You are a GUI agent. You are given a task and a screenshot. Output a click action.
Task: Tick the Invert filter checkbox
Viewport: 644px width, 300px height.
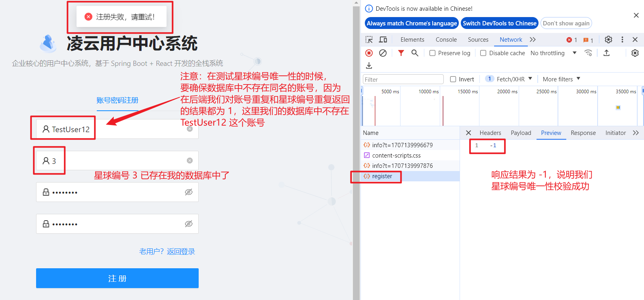(x=453, y=79)
